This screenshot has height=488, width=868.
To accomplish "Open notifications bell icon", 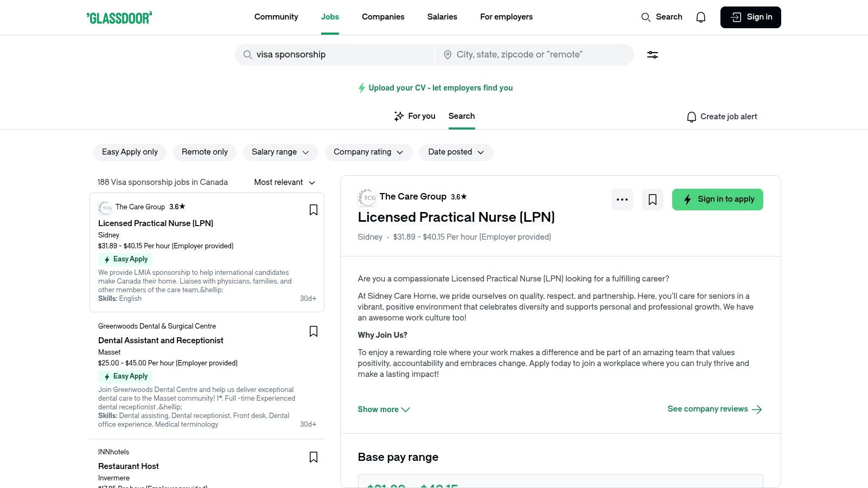I will (701, 17).
